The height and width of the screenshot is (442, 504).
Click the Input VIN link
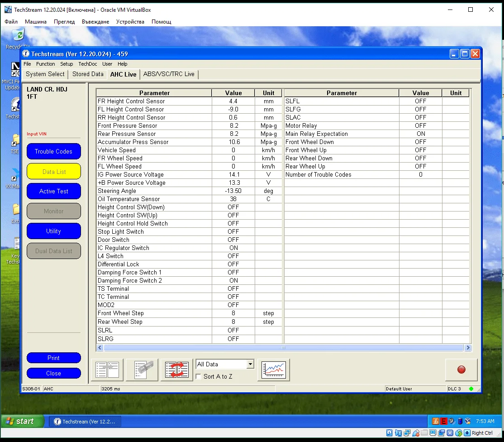pos(36,134)
